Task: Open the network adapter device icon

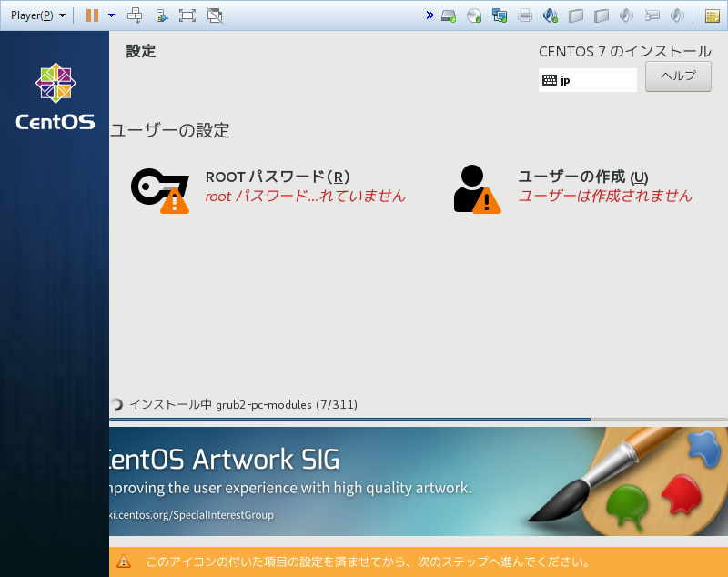Action: click(500, 15)
